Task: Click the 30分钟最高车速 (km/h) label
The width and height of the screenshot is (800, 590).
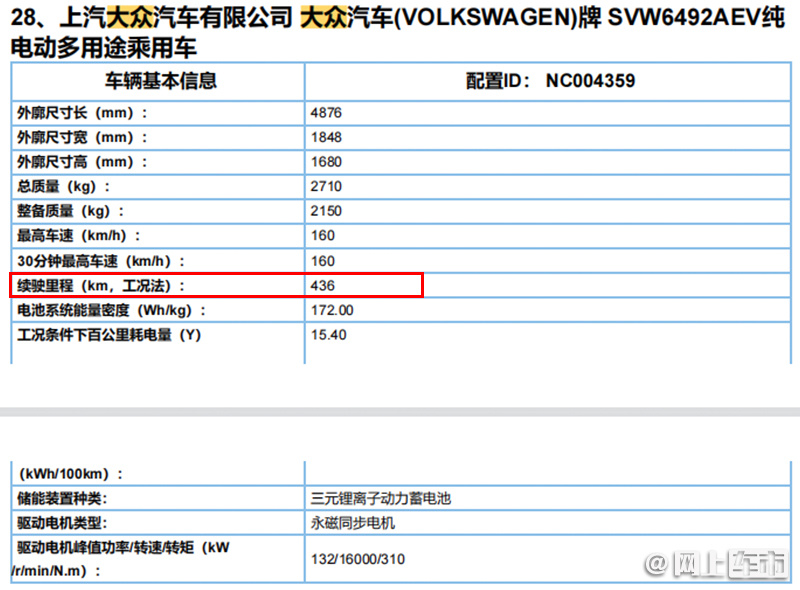Action: [x=101, y=261]
